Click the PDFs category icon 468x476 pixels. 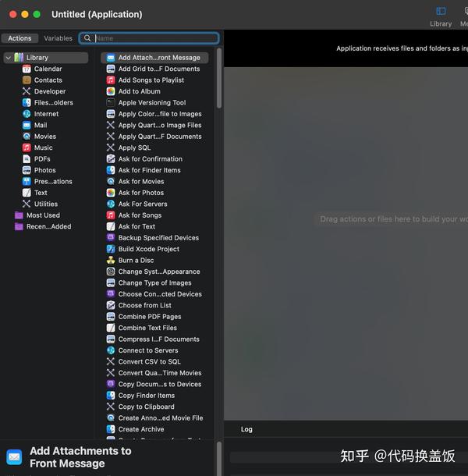(27, 158)
